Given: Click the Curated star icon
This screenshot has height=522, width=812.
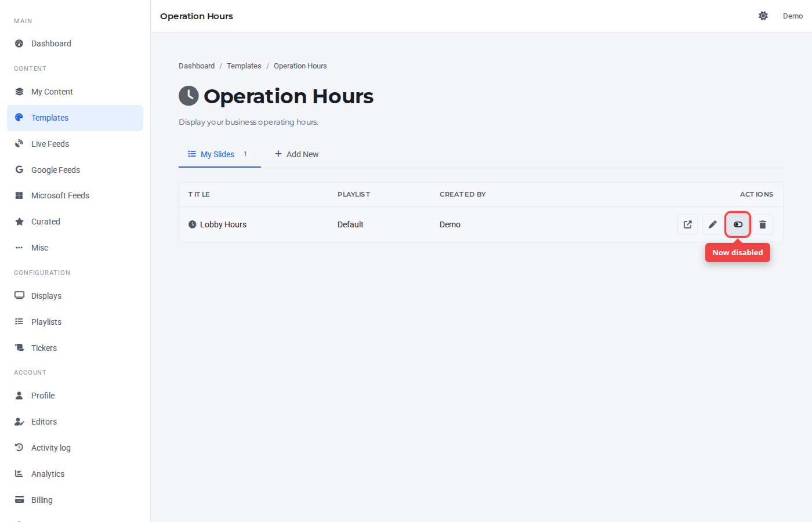Looking at the screenshot, I should (x=19, y=222).
